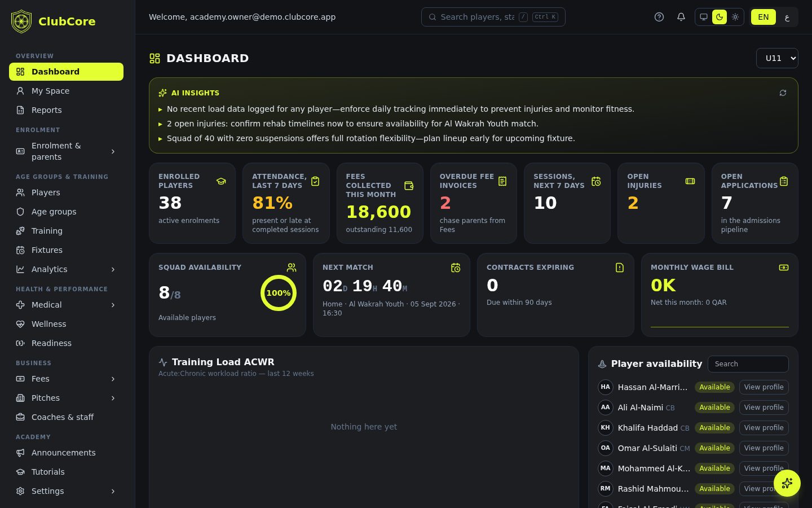812x508 pixels.
Task: Click the Squad Availability people icon
Action: tap(292, 268)
